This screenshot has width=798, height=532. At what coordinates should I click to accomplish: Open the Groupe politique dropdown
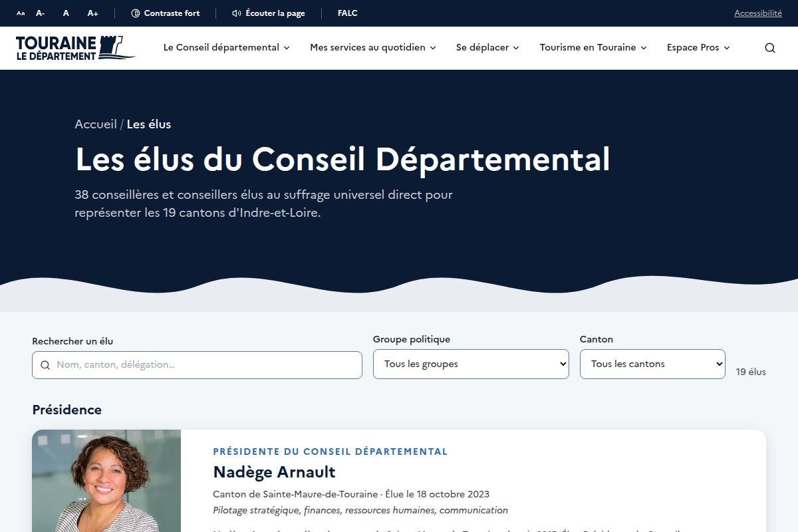[x=471, y=364]
